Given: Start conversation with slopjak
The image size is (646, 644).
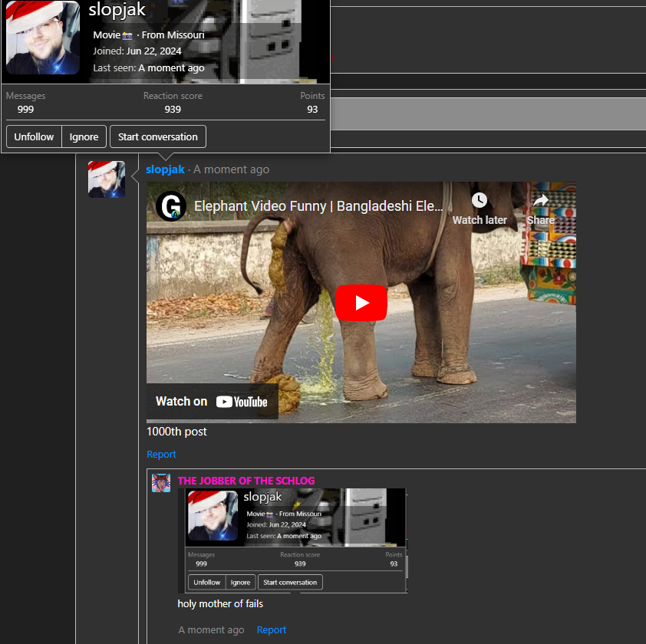Looking at the screenshot, I should [x=158, y=136].
